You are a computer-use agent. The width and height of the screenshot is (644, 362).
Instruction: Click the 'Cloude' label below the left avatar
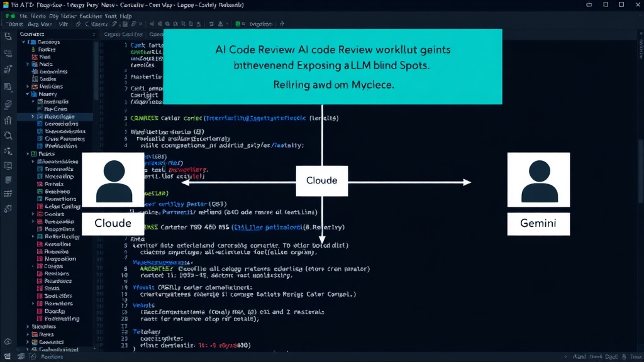(x=113, y=224)
